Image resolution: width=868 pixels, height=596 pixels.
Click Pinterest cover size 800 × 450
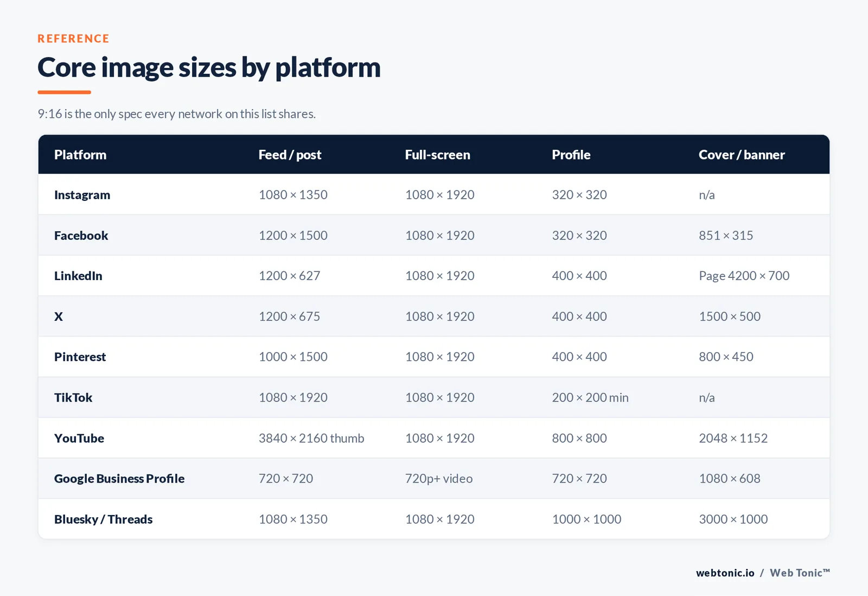pos(726,357)
